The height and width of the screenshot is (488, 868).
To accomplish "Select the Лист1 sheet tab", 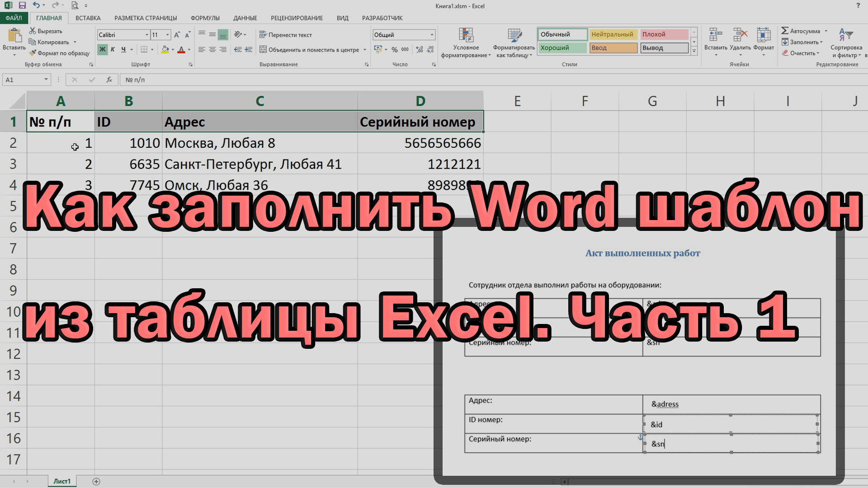I will point(62,481).
